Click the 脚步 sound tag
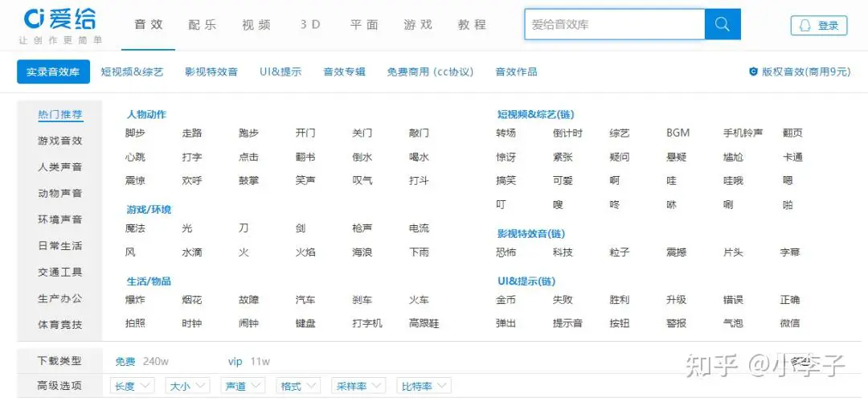 click(x=135, y=133)
